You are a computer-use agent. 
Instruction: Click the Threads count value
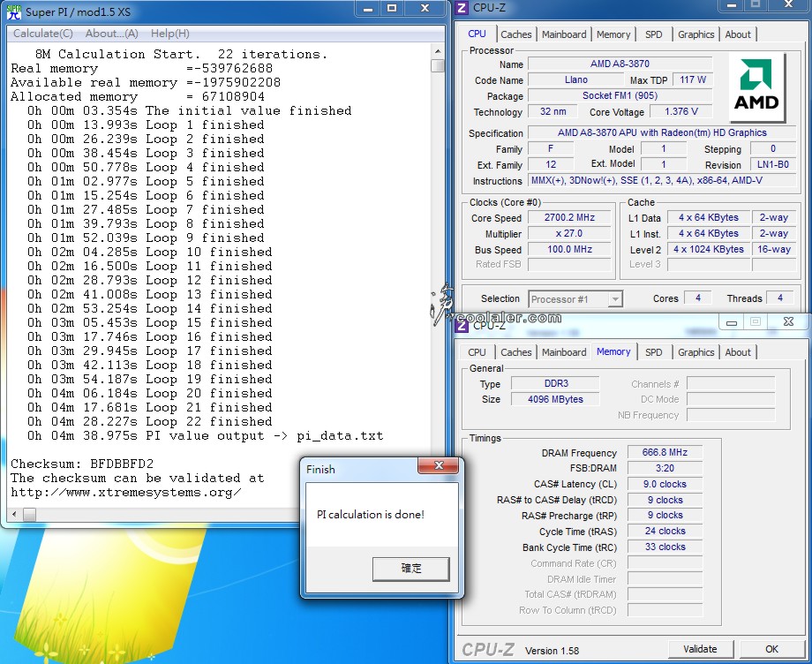click(x=780, y=298)
